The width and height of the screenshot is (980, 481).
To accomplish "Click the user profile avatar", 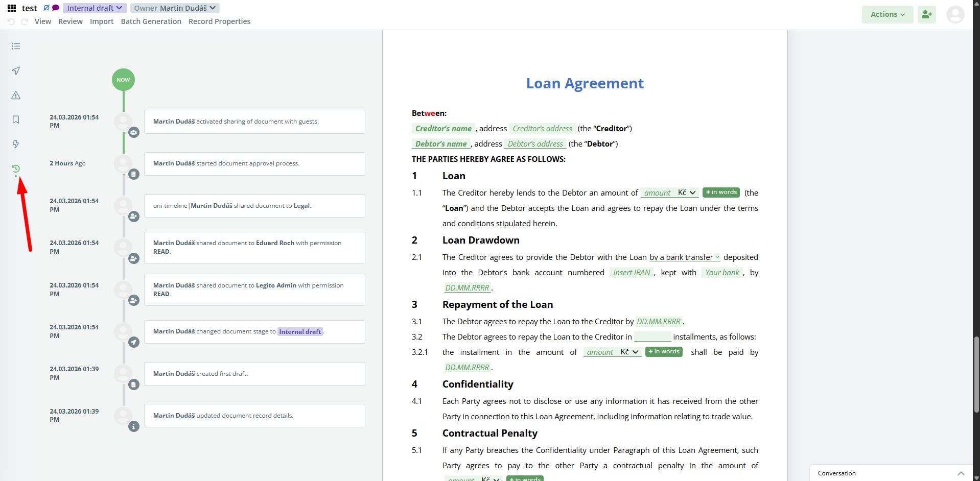I will (955, 14).
